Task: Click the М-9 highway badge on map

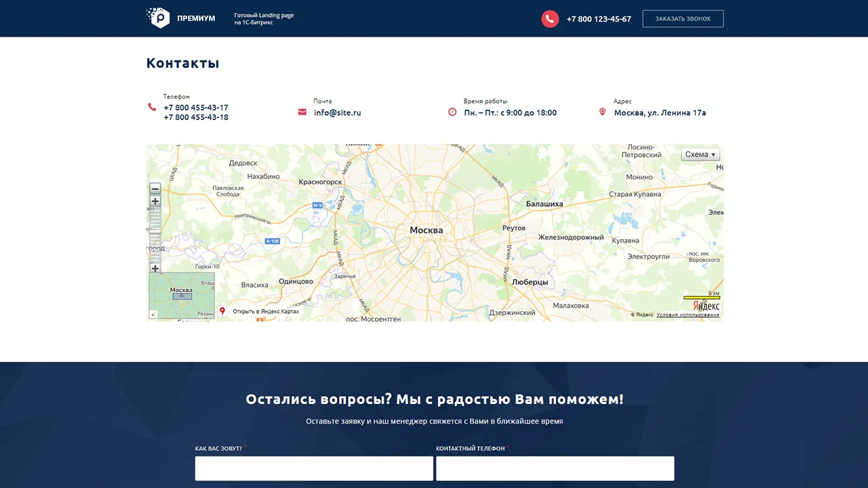Action: click(x=317, y=205)
